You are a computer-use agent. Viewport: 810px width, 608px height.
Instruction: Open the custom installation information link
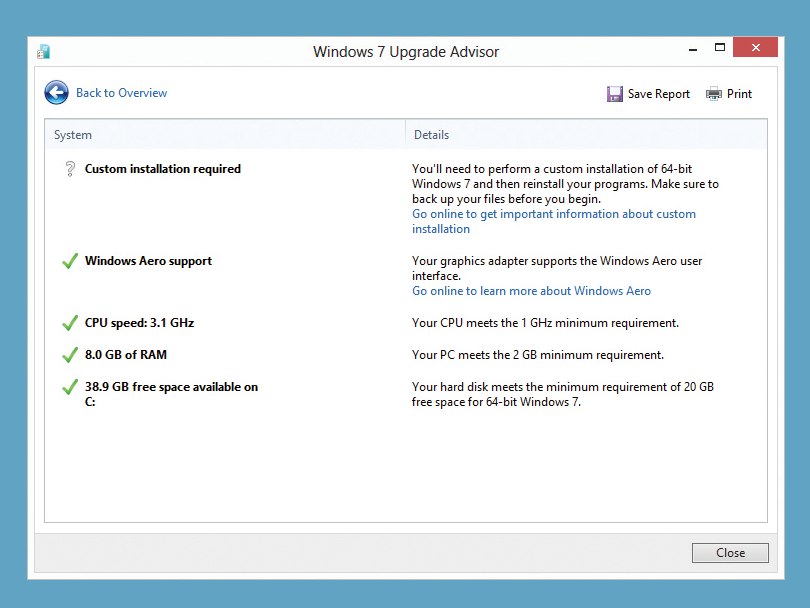554,221
